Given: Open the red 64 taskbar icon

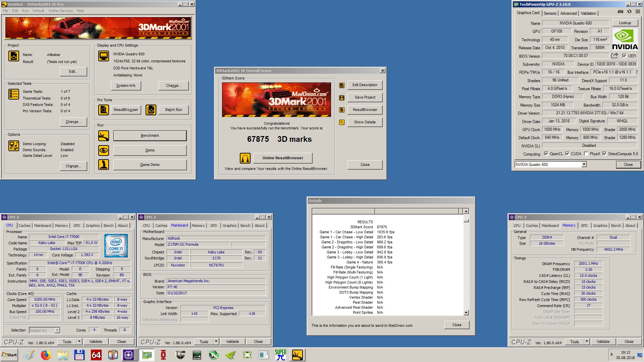Looking at the screenshot, I should pyautogui.click(x=96, y=355).
